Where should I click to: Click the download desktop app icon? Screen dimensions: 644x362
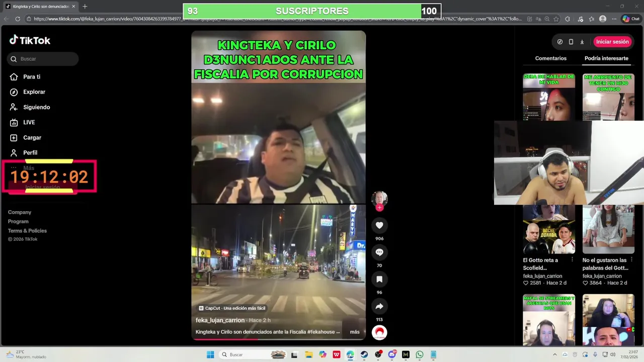pyautogui.click(x=582, y=42)
